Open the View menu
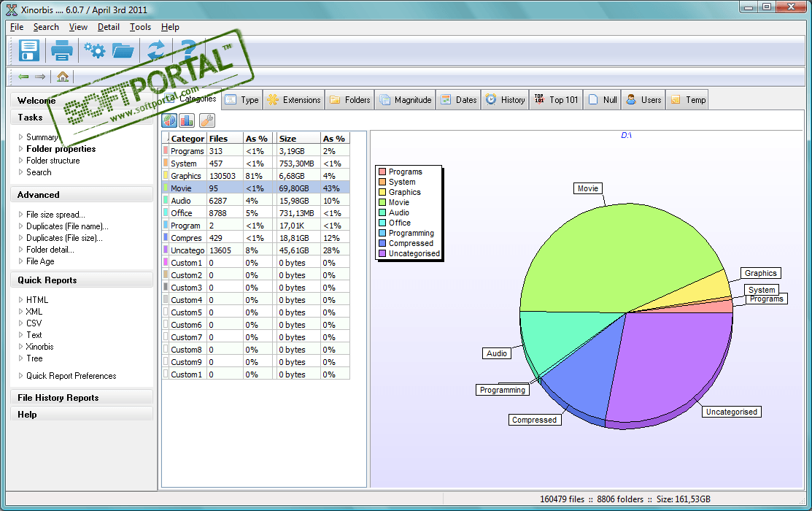The height and width of the screenshot is (511, 812). point(78,27)
